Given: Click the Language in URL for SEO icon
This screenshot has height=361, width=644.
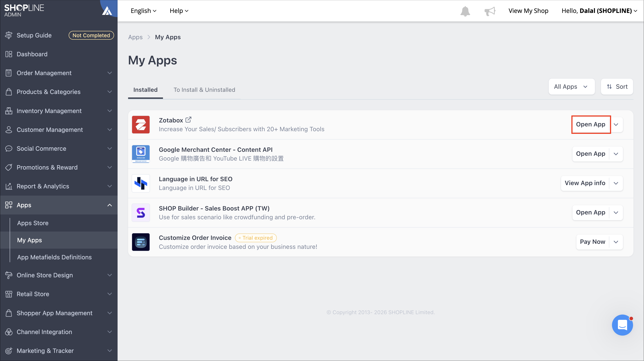Looking at the screenshot, I should coord(141,183).
